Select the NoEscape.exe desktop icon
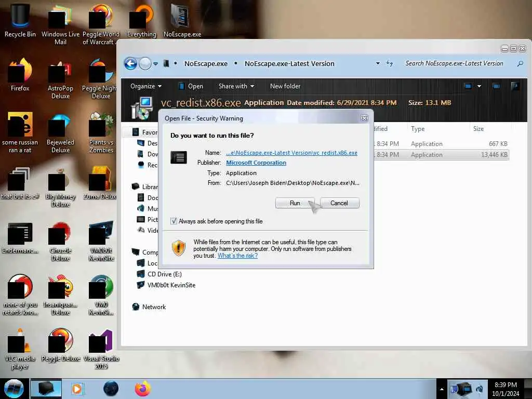Image resolution: width=532 pixels, height=399 pixels. tap(182, 20)
